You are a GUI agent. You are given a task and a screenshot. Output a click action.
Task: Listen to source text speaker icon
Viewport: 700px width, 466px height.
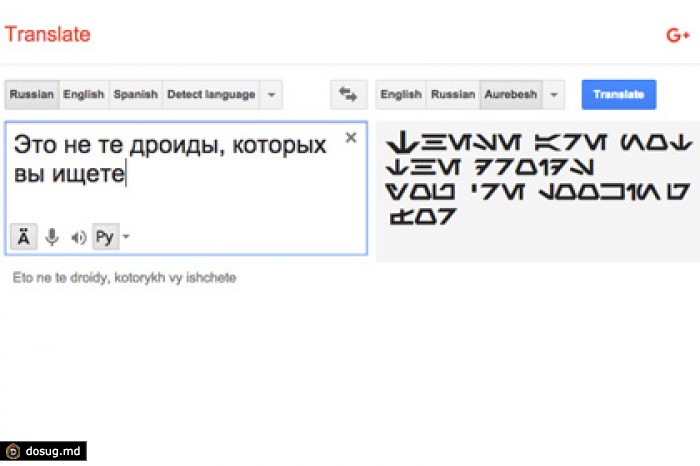pyautogui.click(x=79, y=237)
